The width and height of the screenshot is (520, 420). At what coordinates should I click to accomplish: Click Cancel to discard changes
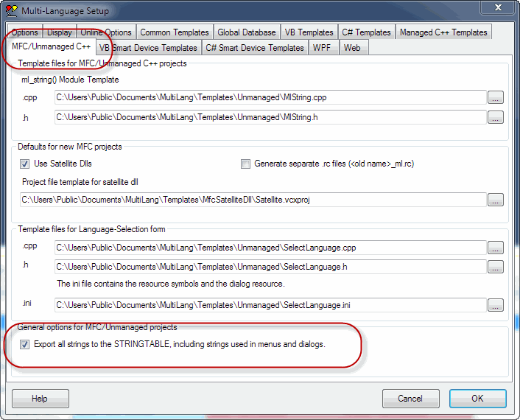click(x=410, y=399)
